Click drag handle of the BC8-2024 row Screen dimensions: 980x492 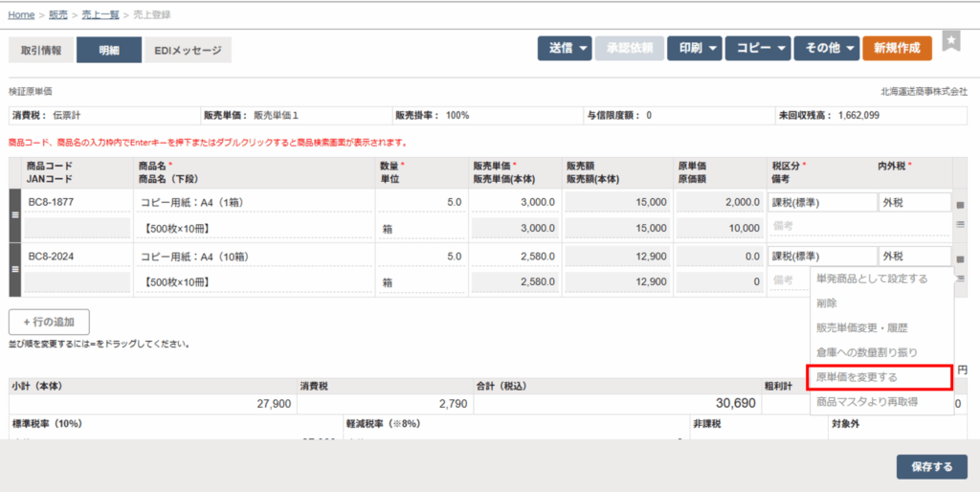(x=14, y=270)
